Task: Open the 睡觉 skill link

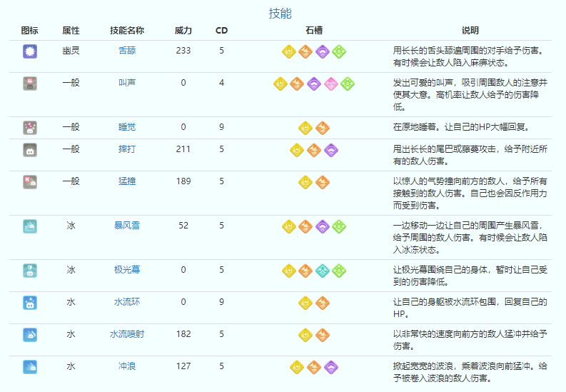Action: [127, 127]
